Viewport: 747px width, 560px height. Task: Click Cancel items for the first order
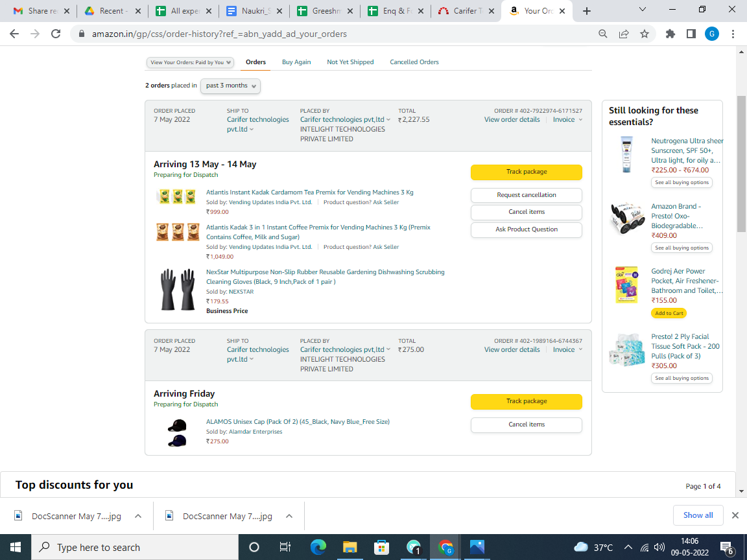527,212
